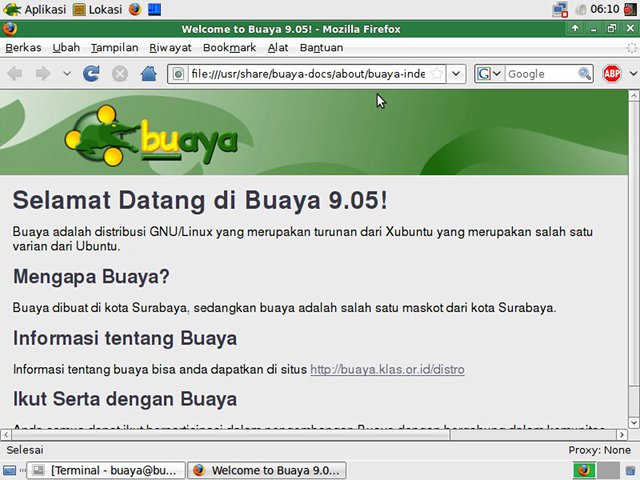This screenshot has width=640, height=480.
Task: Open the Lokasi menu in top panel
Action: 97,9
